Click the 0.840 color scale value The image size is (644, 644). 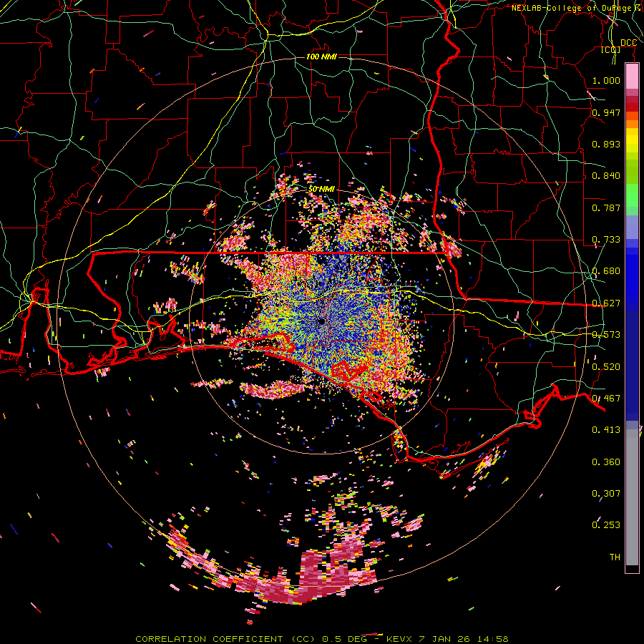pos(606,176)
